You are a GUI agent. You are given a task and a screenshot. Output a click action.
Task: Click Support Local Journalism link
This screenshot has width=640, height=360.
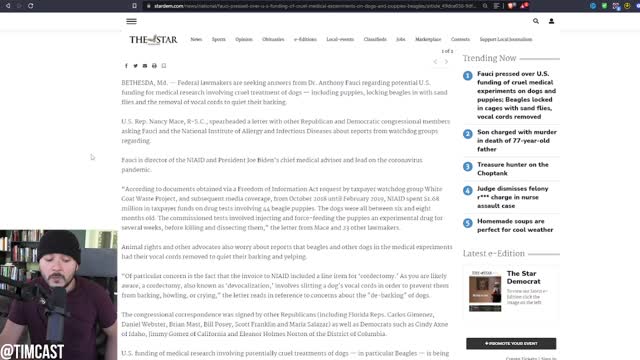click(506, 39)
